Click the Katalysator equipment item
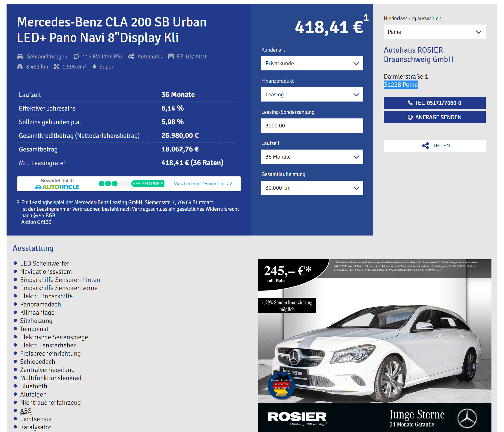 (36, 427)
